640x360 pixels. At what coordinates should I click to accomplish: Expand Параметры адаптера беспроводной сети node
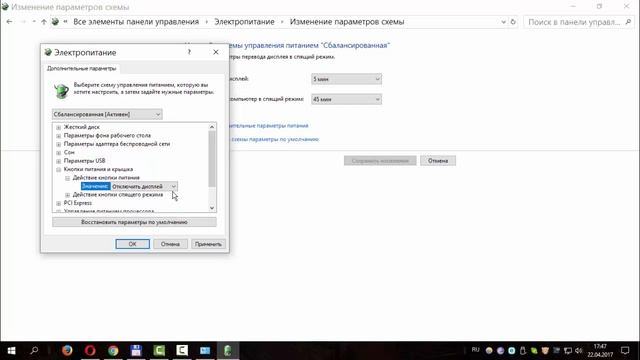tap(58, 144)
